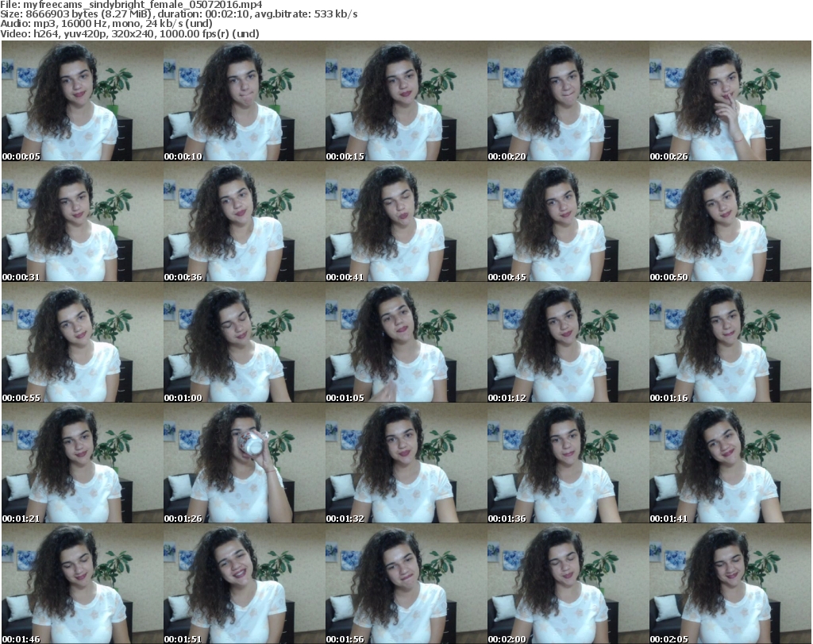Click the Size and duration info line
813x644 pixels.
[179, 14]
